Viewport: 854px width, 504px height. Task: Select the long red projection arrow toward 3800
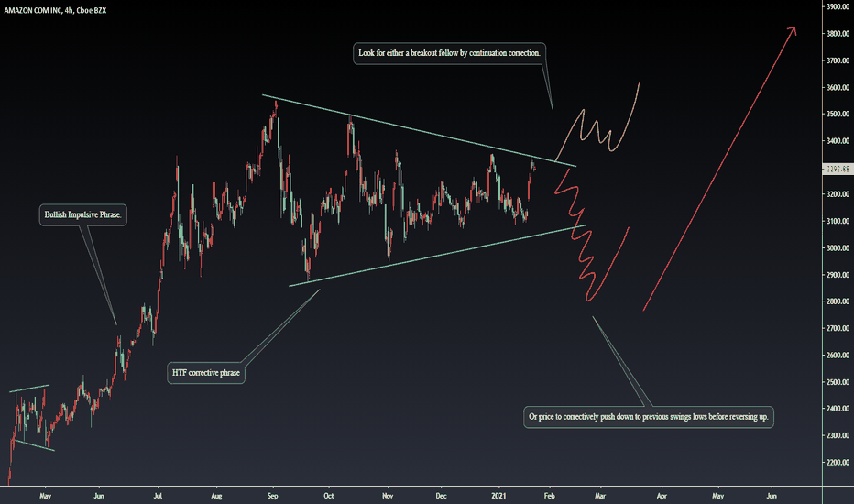pos(719,169)
